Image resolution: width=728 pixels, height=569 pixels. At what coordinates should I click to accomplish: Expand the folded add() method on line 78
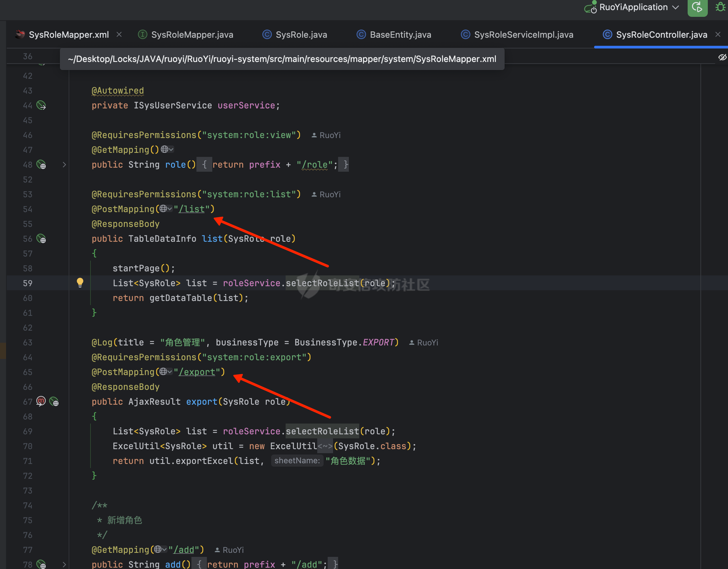coord(64,564)
